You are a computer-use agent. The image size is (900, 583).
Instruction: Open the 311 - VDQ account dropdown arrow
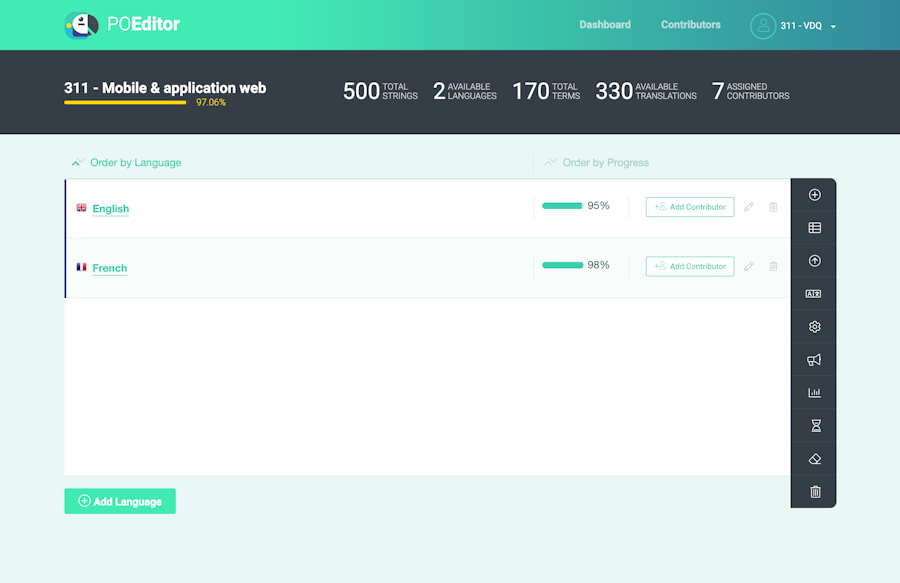point(833,26)
